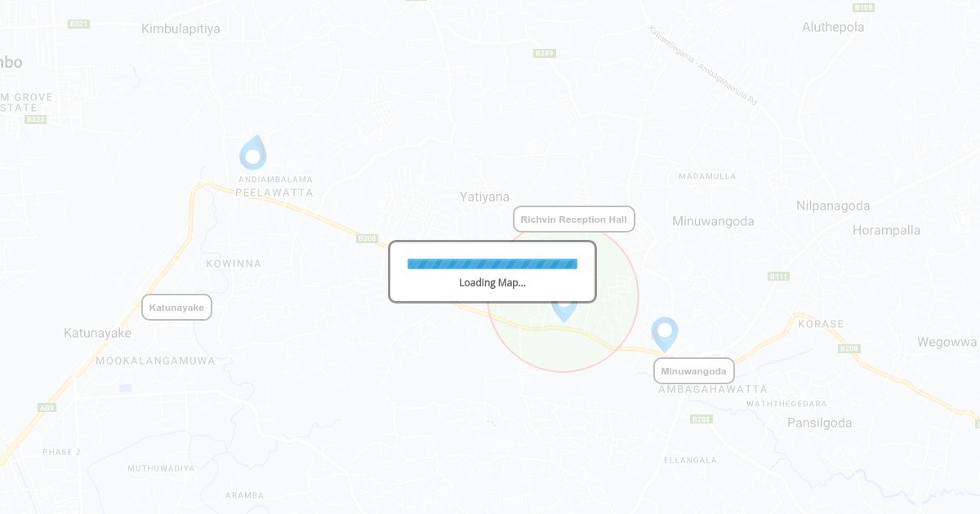Click the Pansilgoda place name
This screenshot has width=980, height=514.
[x=819, y=423]
